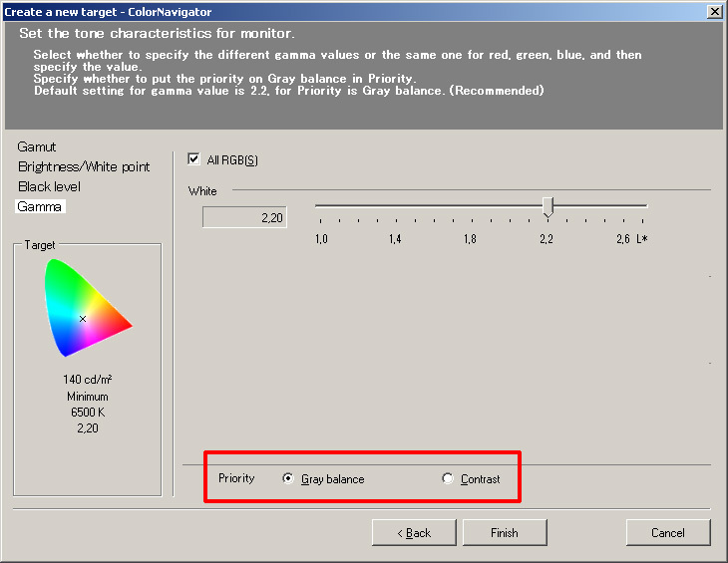Click the 2,6 slider scale label
The image size is (728, 563).
click(623, 239)
